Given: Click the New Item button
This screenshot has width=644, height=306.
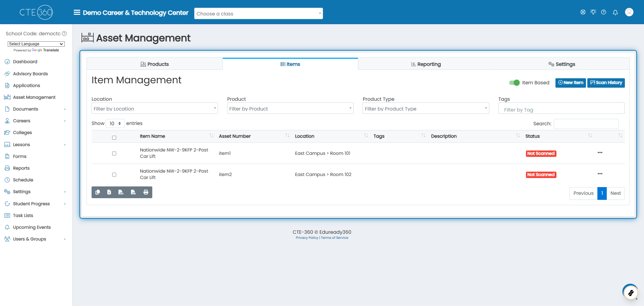Looking at the screenshot, I should coord(571,83).
